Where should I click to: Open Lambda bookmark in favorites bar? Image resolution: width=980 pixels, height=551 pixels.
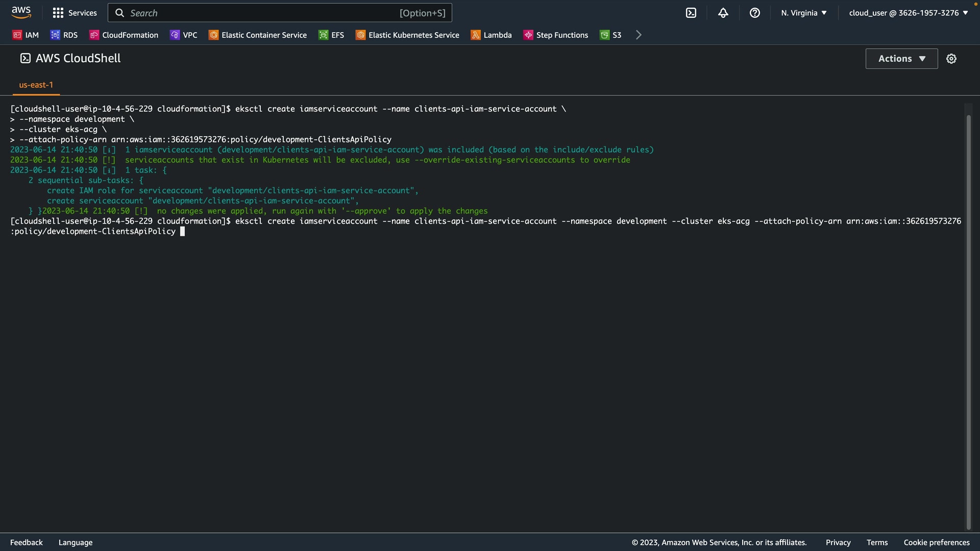[x=491, y=35]
